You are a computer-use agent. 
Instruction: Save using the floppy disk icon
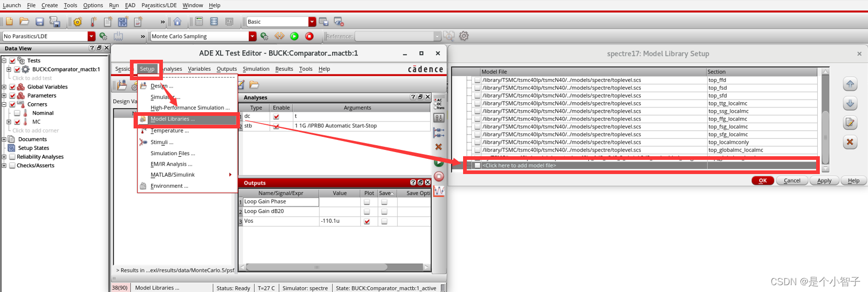pyautogui.click(x=39, y=21)
